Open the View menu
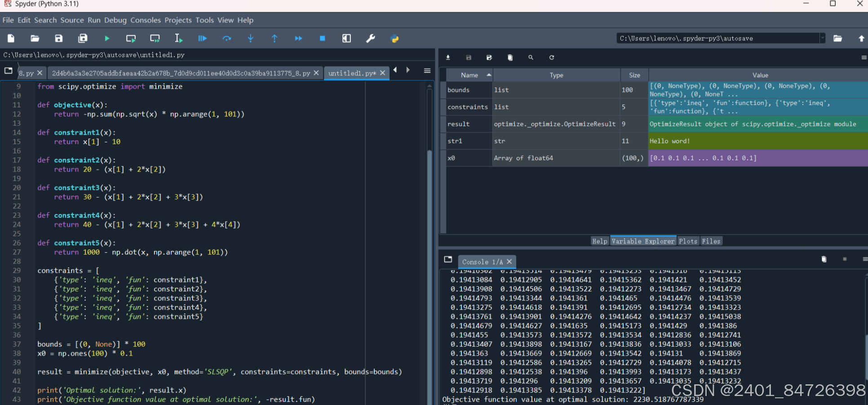Screen dimensions: 868x405 point(226,20)
